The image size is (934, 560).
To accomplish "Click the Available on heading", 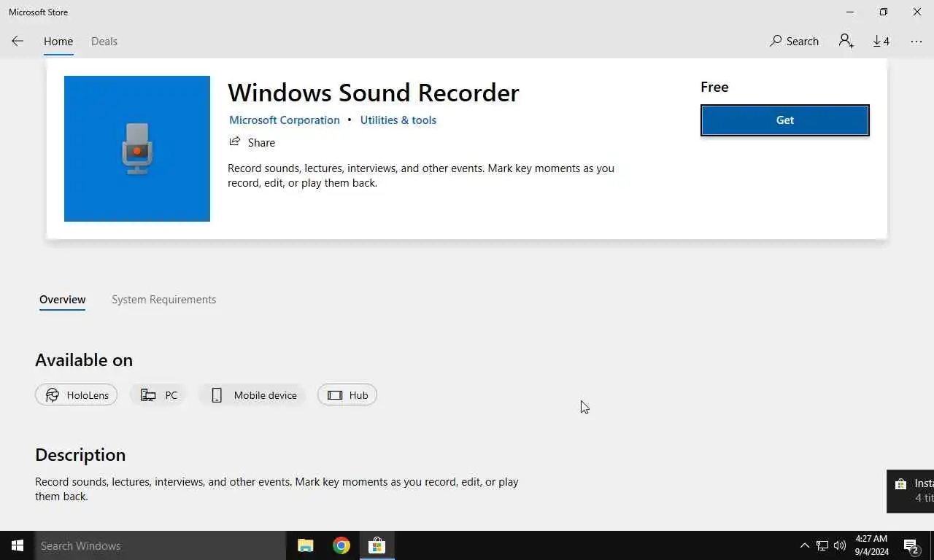I will click(84, 360).
